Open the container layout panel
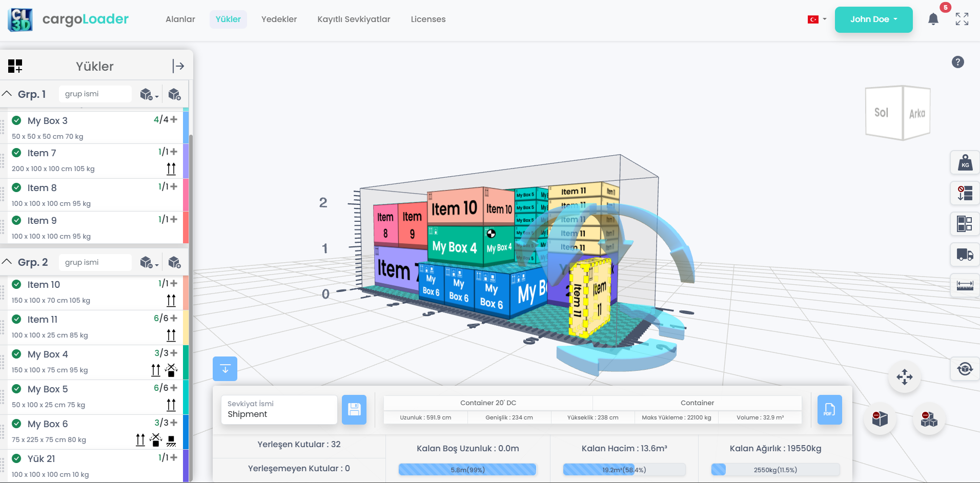This screenshot has width=980, height=483. [966, 224]
